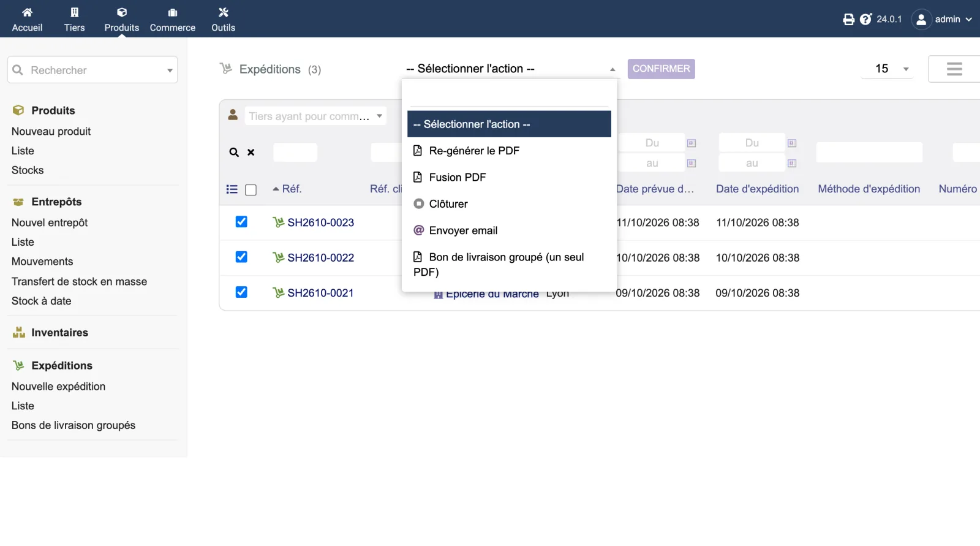Open the Accueil home icon

[27, 12]
